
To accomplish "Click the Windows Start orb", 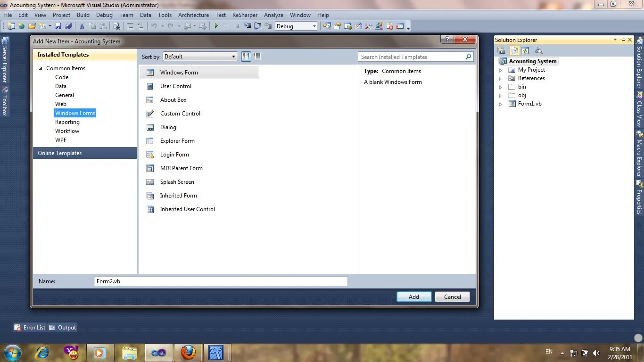I will pos(12,352).
